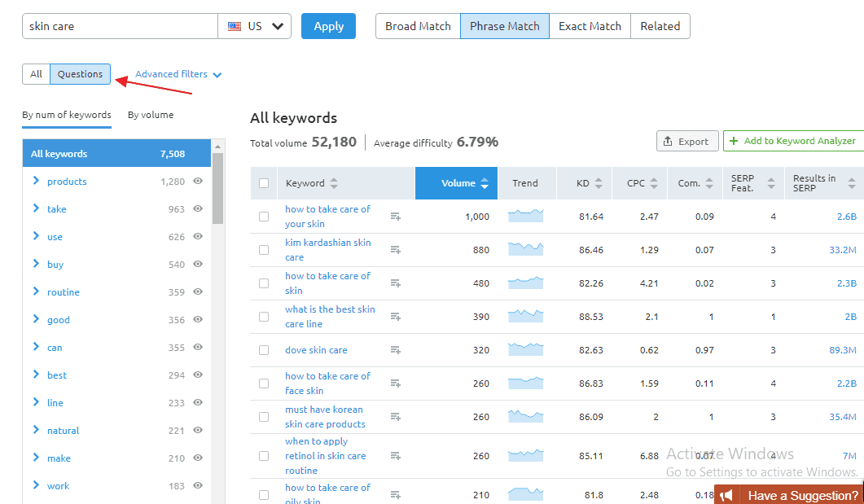This screenshot has height=504, width=864.
Task: Click add-to-list icon for 'dove skin care'
Action: click(396, 350)
